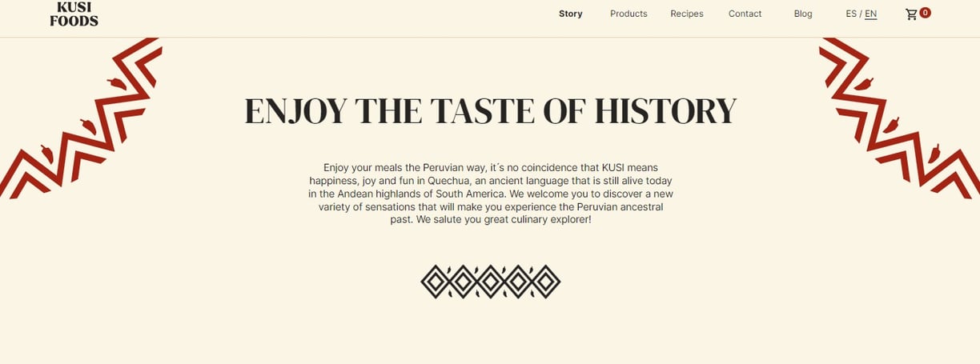Open the shopping cart icon
Screen dimensions: 980x364
(911, 14)
